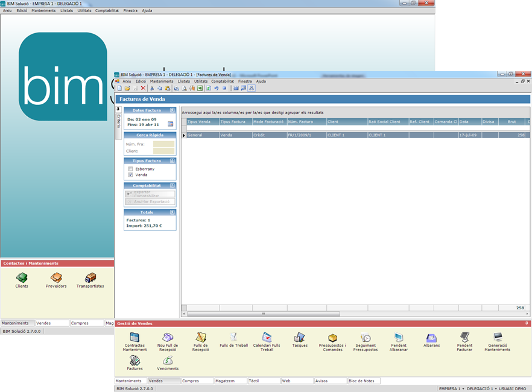Toggle the Esborrany checkbox
This screenshot has width=532, height=392.
130,169
